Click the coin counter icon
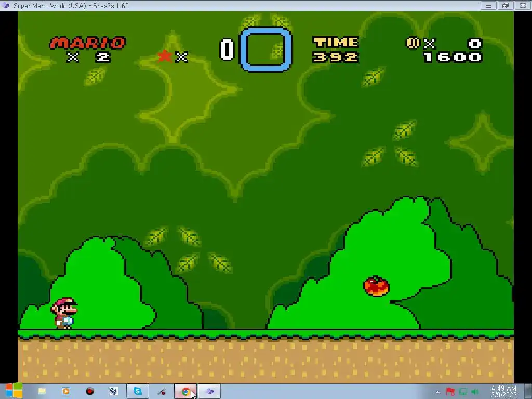The image size is (532, 399). 413,43
